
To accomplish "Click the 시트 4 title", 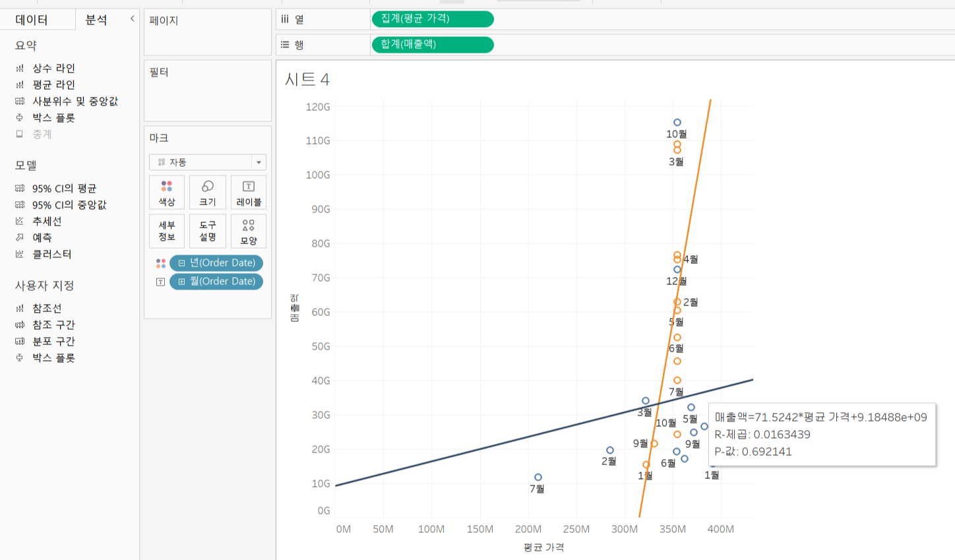I will [307, 80].
